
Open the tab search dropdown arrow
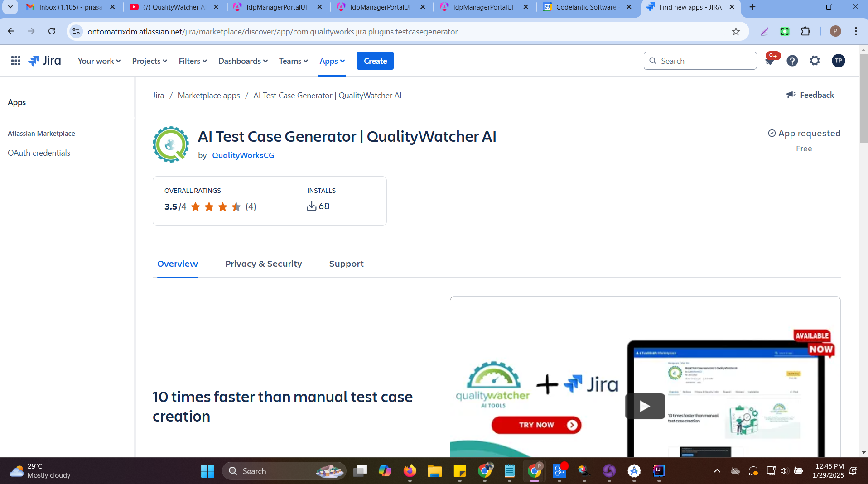coord(10,7)
